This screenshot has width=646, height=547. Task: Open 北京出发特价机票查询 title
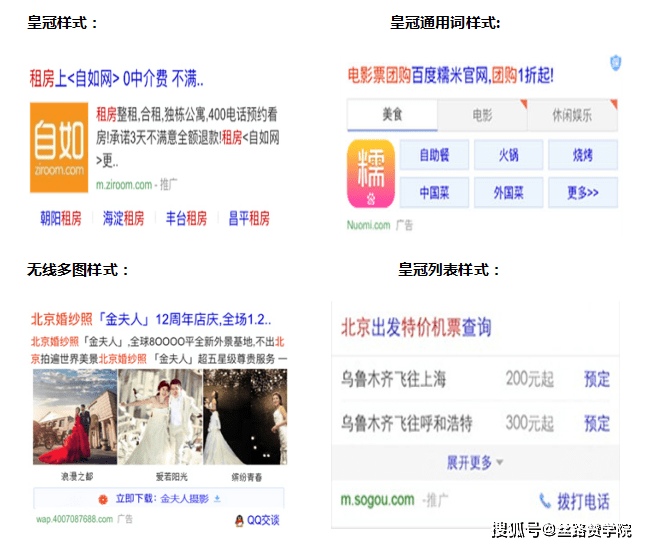pyautogui.click(x=416, y=327)
